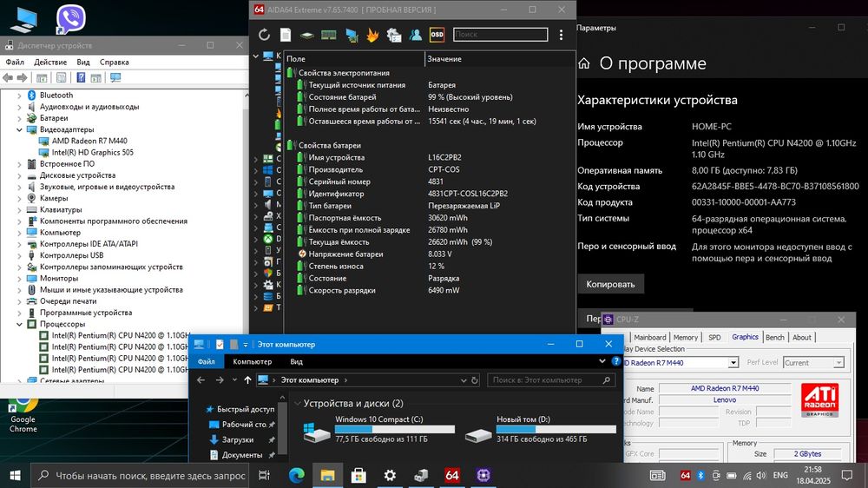This screenshot has height=488, width=868.
Task: Collapse Процессоры node in Device Manager
Action: click(x=19, y=324)
